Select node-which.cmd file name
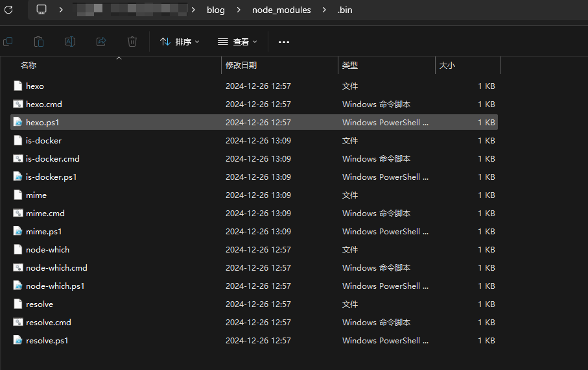Screen dimensions: 588x370 point(56,267)
